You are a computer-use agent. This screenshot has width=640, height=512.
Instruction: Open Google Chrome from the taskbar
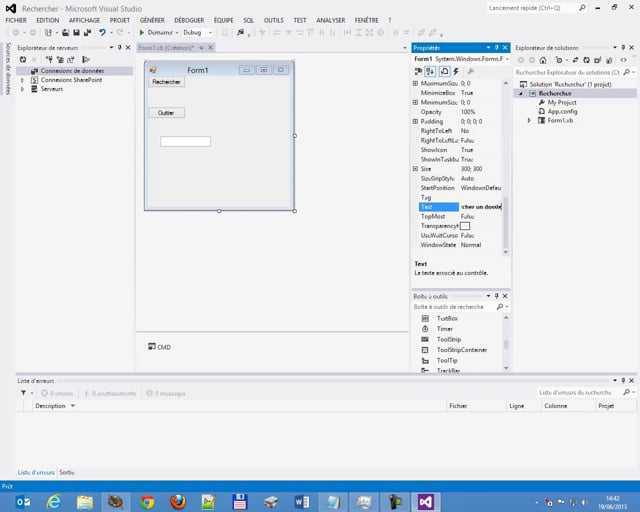(147, 502)
